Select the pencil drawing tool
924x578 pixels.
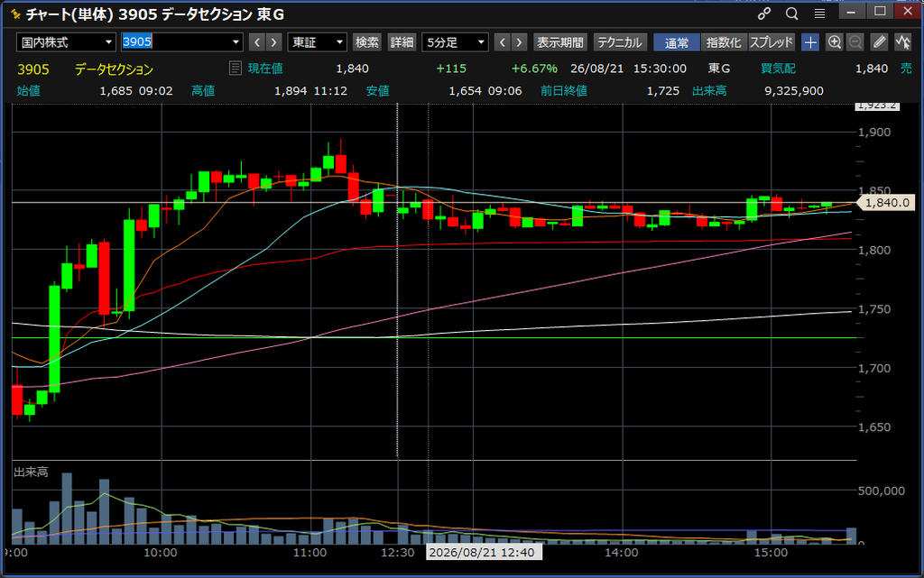coord(879,42)
